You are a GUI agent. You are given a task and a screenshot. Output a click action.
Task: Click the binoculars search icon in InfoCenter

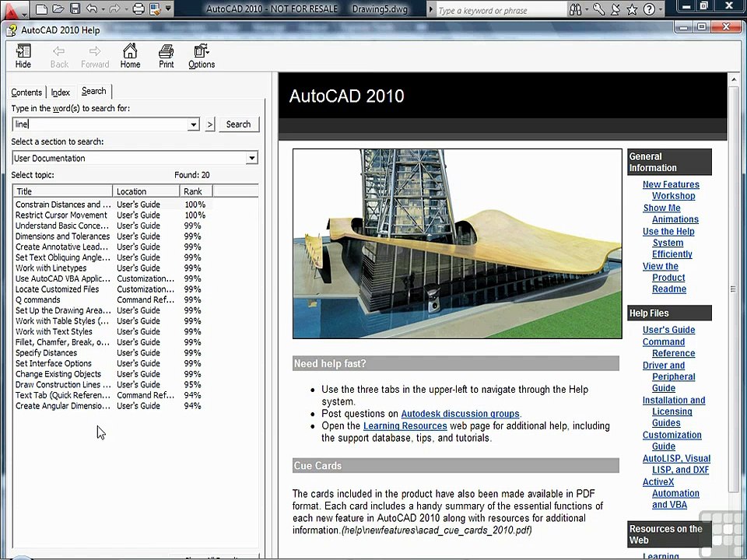(576, 9)
